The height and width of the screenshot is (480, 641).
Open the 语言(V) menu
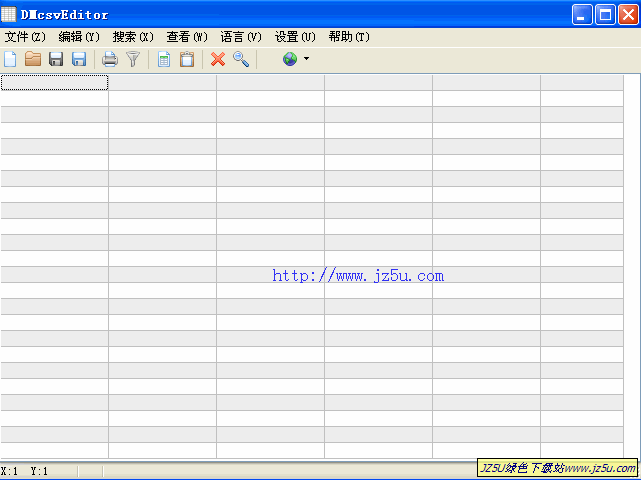click(x=241, y=37)
